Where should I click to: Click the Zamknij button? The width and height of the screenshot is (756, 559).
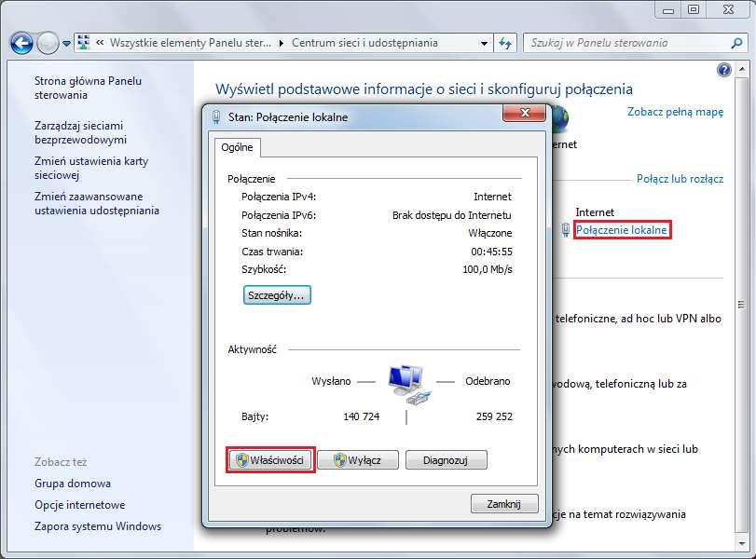pyautogui.click(x=503, y=504)
